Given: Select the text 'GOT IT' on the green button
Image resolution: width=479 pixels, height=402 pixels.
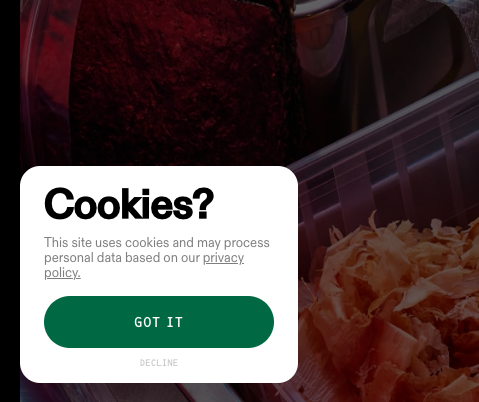Looking at the screenshot, I should click(x=159, y=322).
